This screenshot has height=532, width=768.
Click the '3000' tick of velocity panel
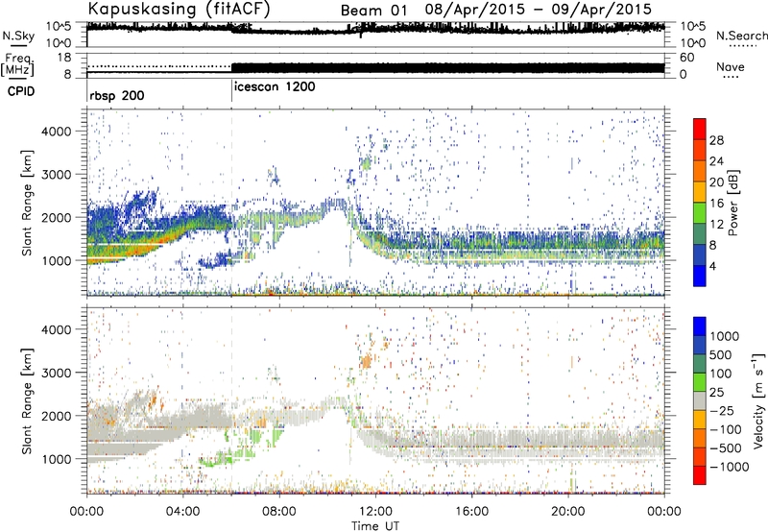click(57, 373)
